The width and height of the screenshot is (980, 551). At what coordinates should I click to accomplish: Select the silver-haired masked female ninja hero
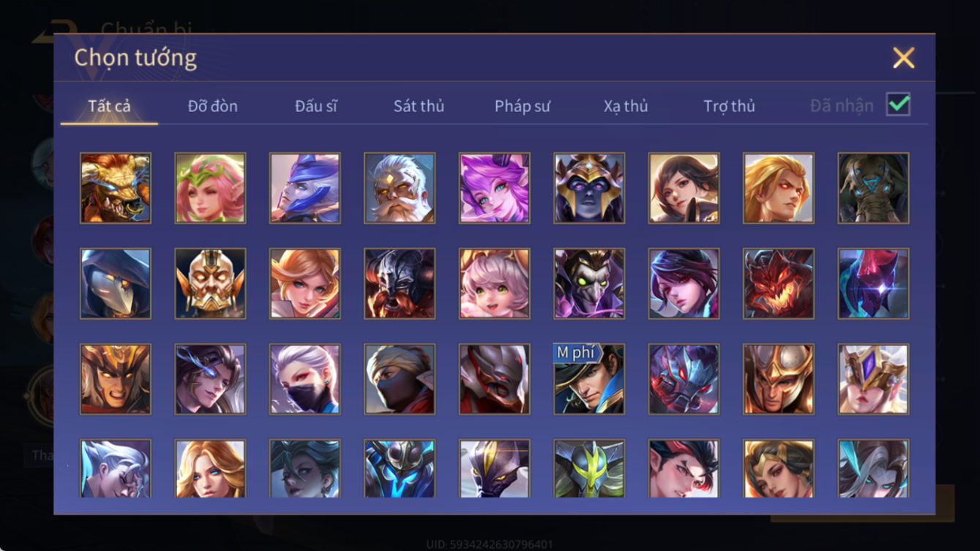point(304,379)
